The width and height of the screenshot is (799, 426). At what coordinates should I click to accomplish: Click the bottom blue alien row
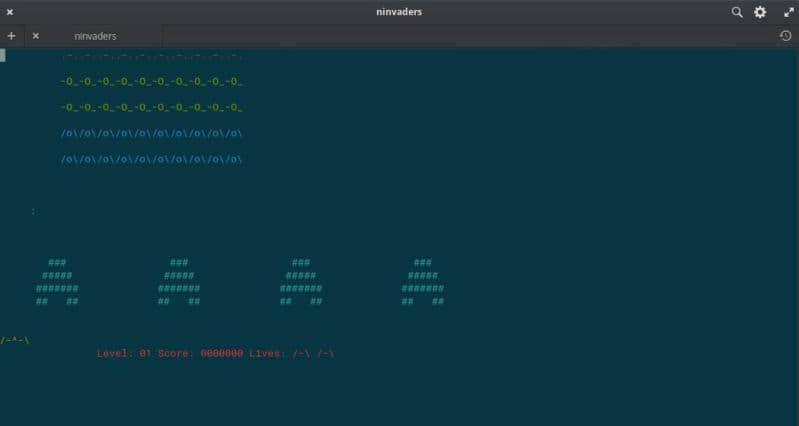point(152,159)
